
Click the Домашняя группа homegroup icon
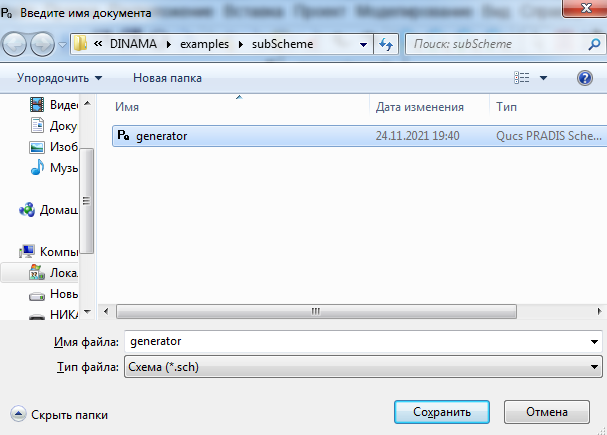pos(28,210)
